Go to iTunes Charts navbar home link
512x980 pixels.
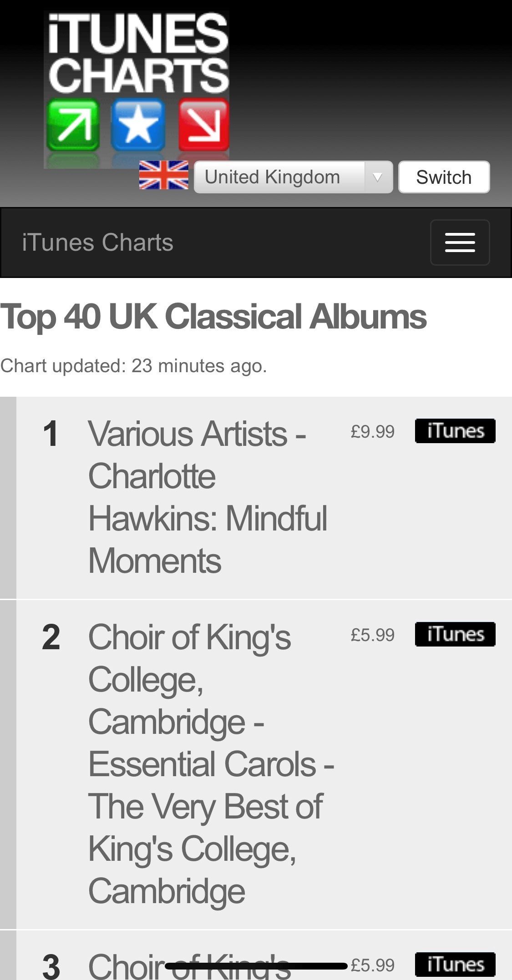(98, 242)
